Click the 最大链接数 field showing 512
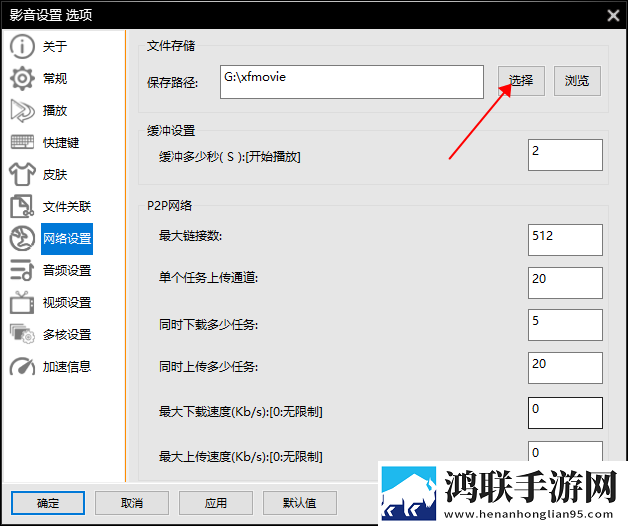 pyautogui.click(x=565, y=240)
